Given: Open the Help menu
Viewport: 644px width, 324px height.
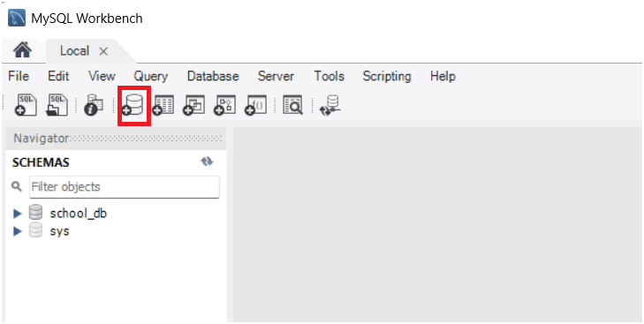Looking at the screenshot, I should tap(443, 77).
